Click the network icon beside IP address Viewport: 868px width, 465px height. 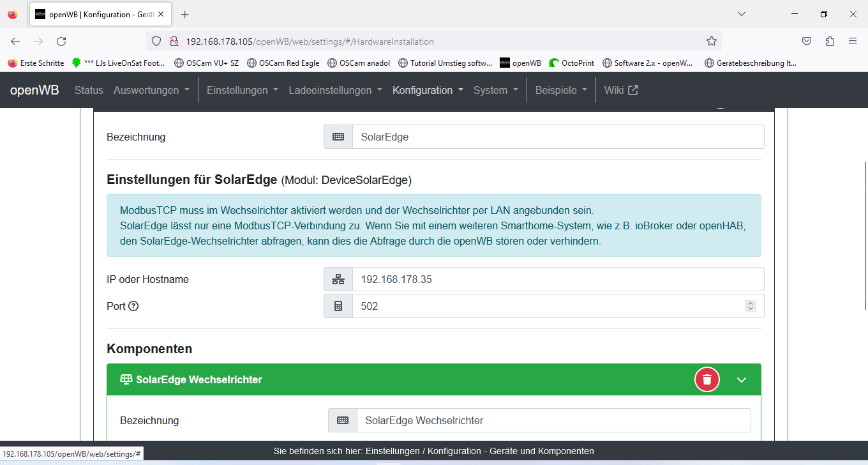tap(338, 279)
